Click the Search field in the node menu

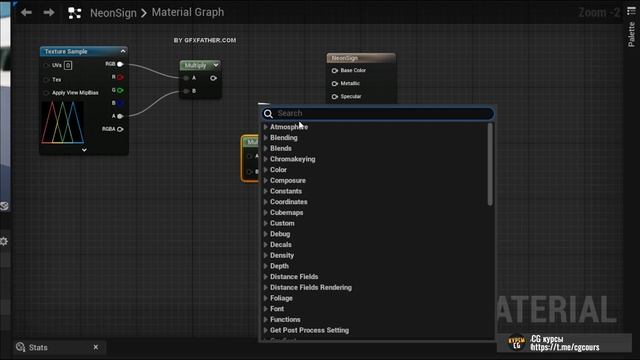378,113
